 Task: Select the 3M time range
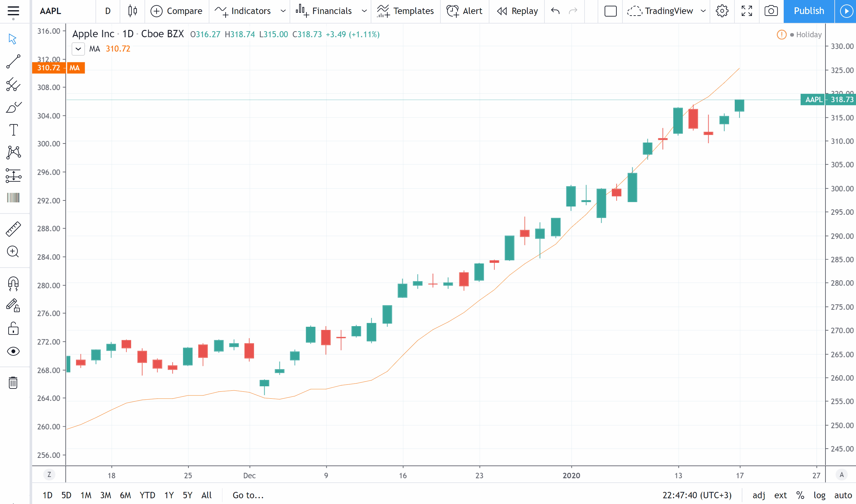point(106,495)
